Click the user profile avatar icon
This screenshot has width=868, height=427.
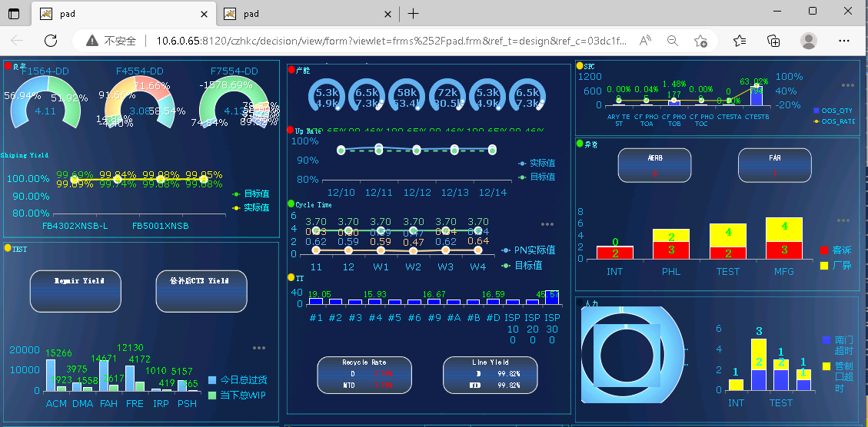coord(809,41)
